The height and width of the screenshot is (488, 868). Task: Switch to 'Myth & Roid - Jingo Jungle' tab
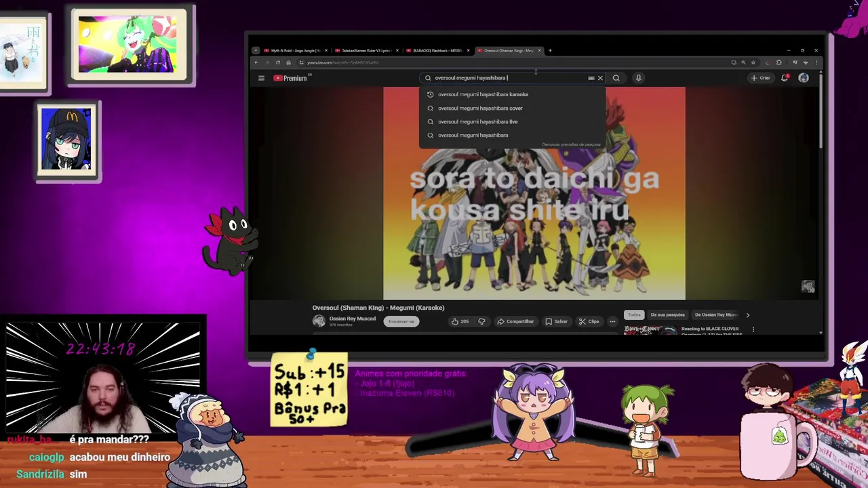tap(295, 50)
